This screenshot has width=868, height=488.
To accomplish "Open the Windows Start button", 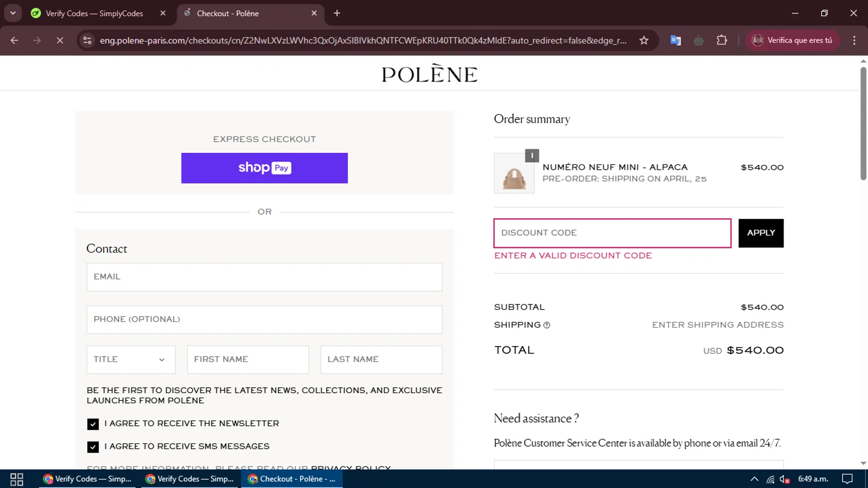I will tap(17, 479).
